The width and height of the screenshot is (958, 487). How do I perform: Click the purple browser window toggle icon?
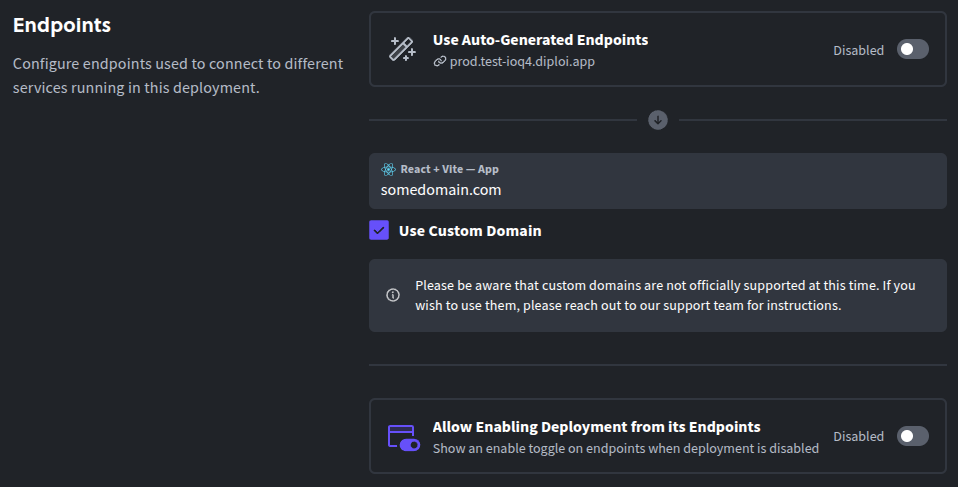pos(404,438)
